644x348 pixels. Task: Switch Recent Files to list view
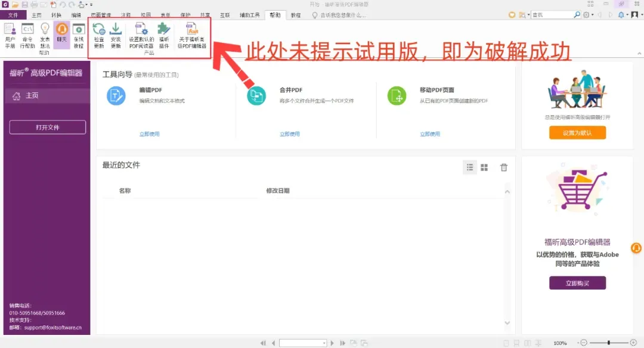[x=470, y=167]
